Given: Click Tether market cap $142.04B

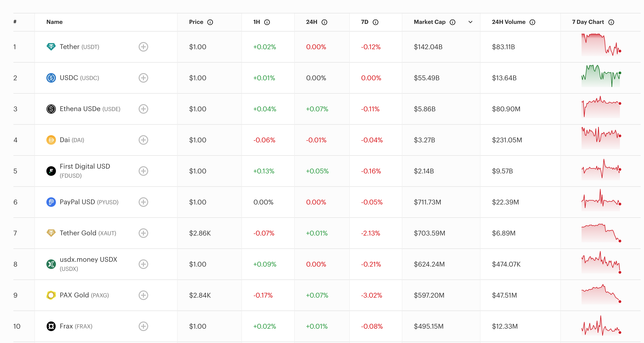Looking at the screenshot, I should (x=428, y=47).
